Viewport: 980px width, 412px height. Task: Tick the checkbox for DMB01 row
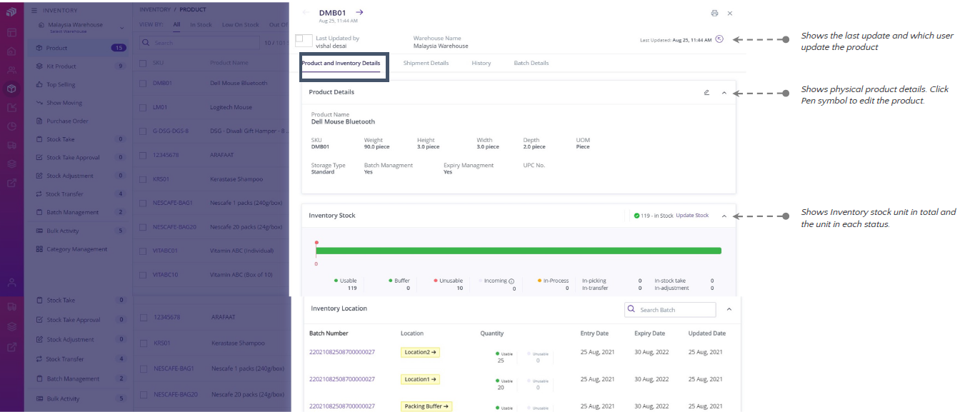point(144,83)
